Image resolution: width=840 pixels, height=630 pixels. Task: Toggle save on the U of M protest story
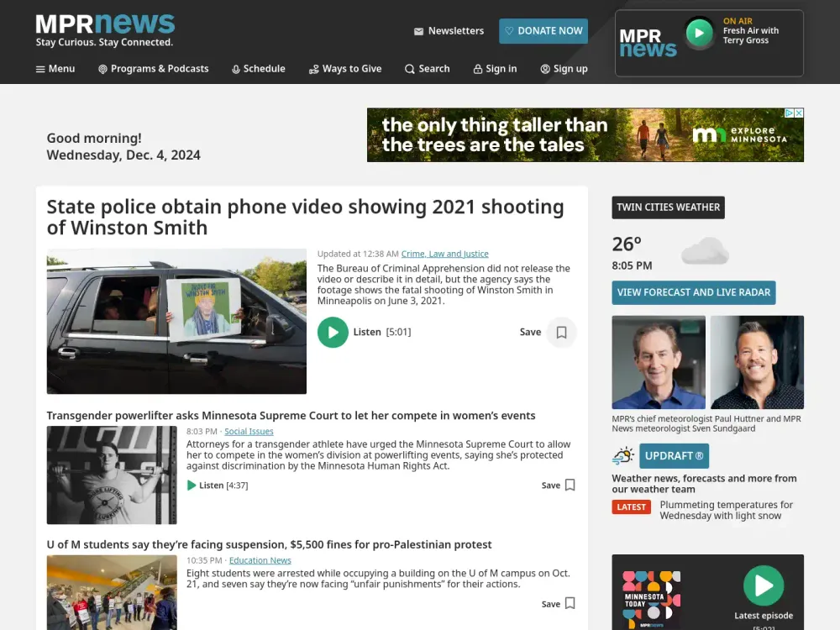(570, 603)
